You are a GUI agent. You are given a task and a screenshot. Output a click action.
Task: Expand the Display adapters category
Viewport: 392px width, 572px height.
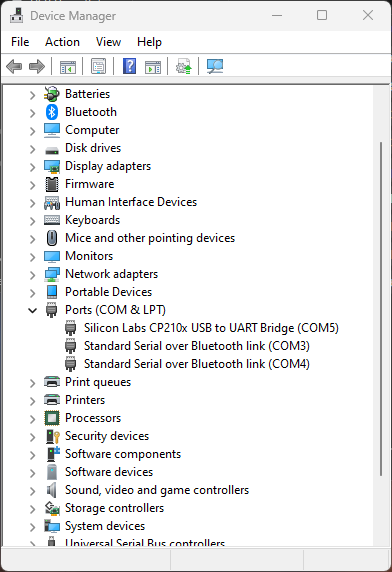[32, 167]
